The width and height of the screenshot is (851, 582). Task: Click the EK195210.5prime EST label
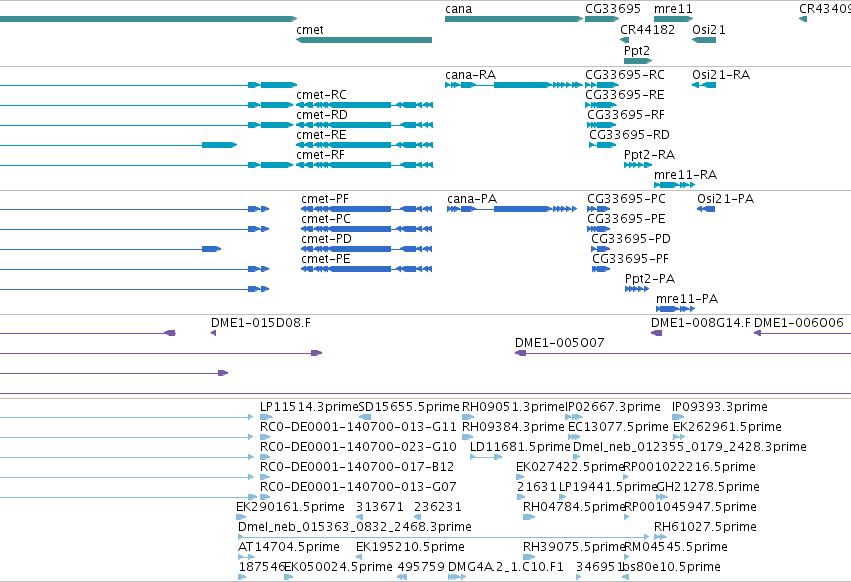click(410, 547)
